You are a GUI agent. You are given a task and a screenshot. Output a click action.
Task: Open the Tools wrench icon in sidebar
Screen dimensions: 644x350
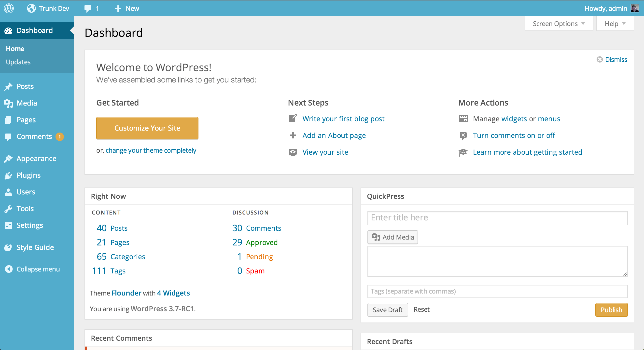pos(8,209)
